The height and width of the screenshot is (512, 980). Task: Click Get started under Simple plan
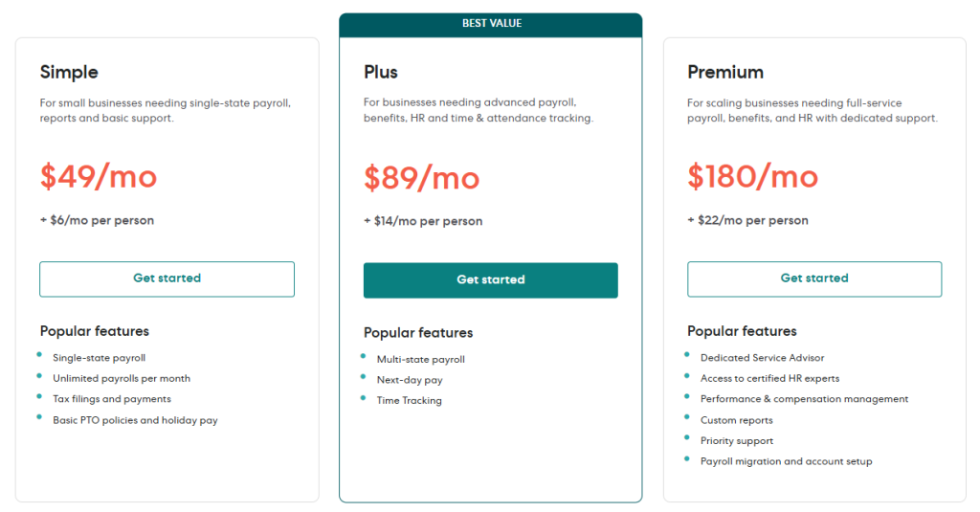pos(167,278)
